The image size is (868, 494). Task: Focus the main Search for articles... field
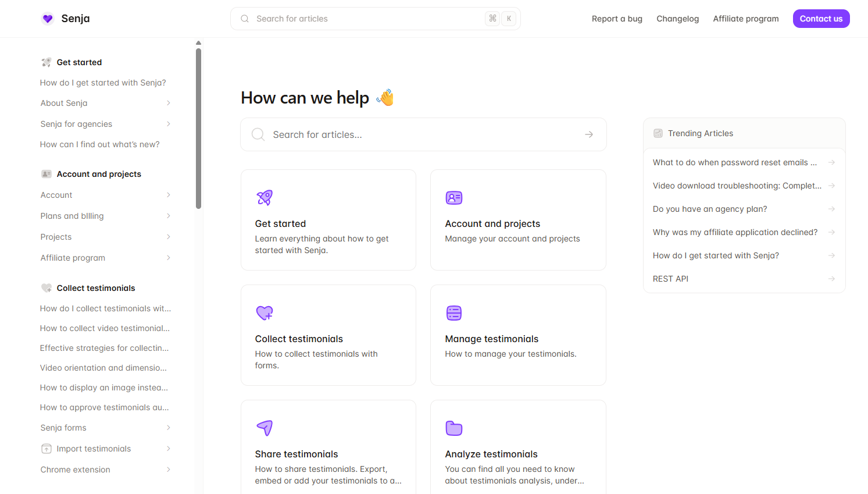(x=423, y=134)
